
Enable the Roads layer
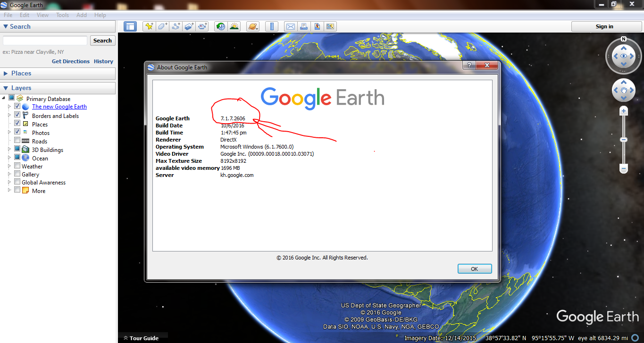[x=17, y=141]
